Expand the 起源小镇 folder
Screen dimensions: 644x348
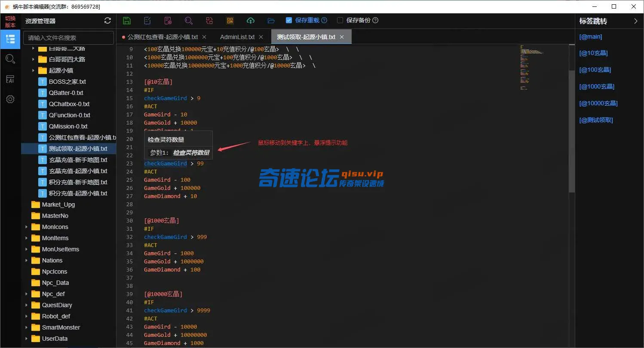(34, 70)
